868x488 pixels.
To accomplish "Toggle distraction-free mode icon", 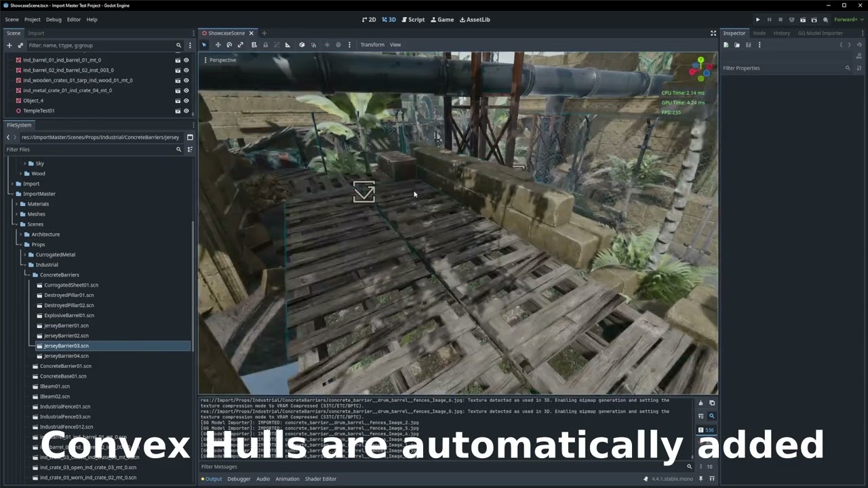I will (713, 33).
